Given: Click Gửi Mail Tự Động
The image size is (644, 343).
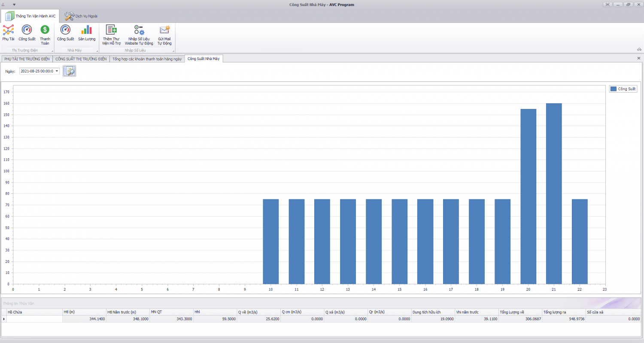Looking at the screenshot, I should click(164, 35).
